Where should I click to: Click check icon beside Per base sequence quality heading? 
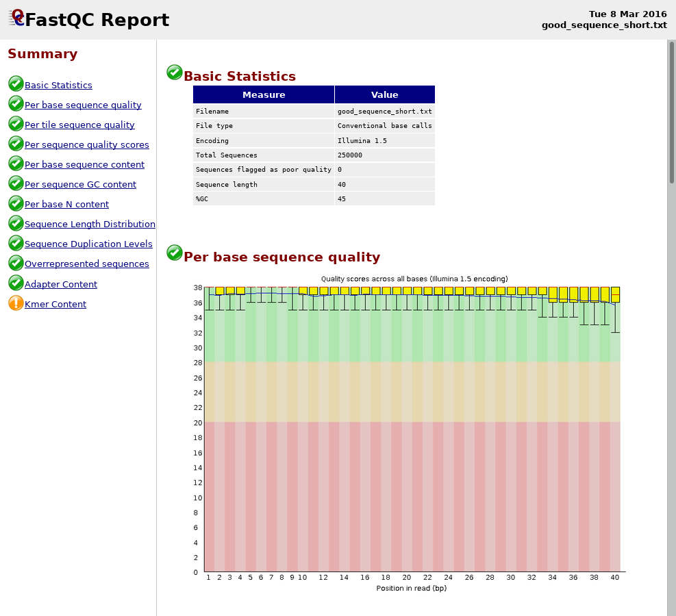(x=175, y=253)
